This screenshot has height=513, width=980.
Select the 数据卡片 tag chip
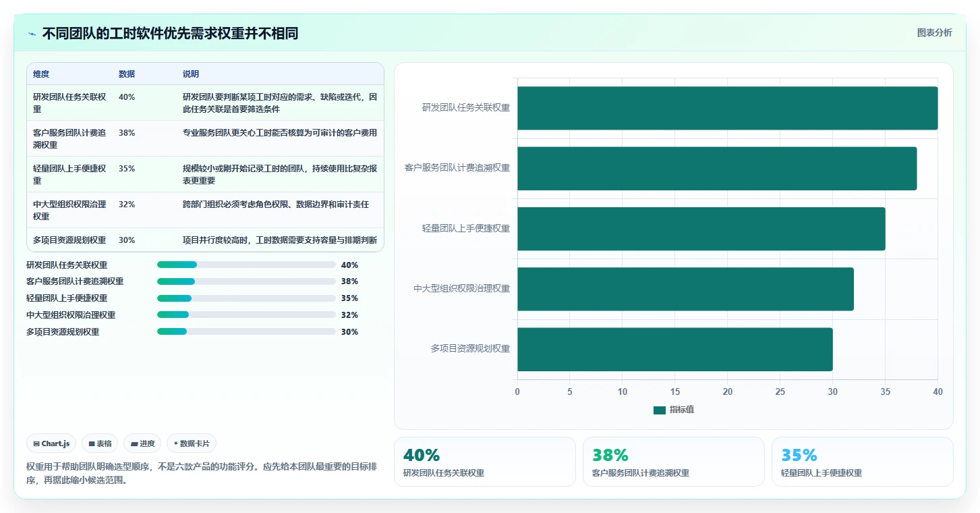click(192, 443)
